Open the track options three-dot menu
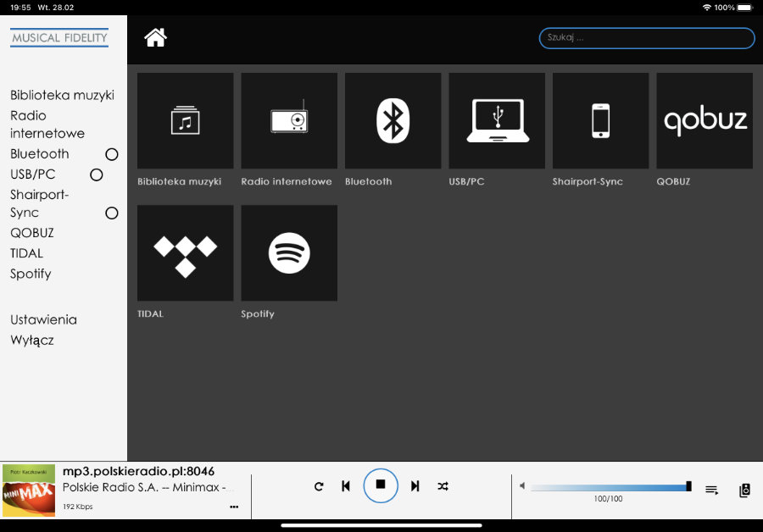This screenshot has height=532, width=763. (x=234, y=507)
